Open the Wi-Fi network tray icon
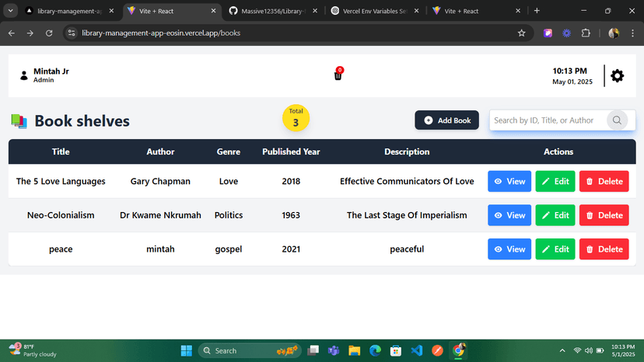This screenshot has height=362, width=644. (577, 350)
